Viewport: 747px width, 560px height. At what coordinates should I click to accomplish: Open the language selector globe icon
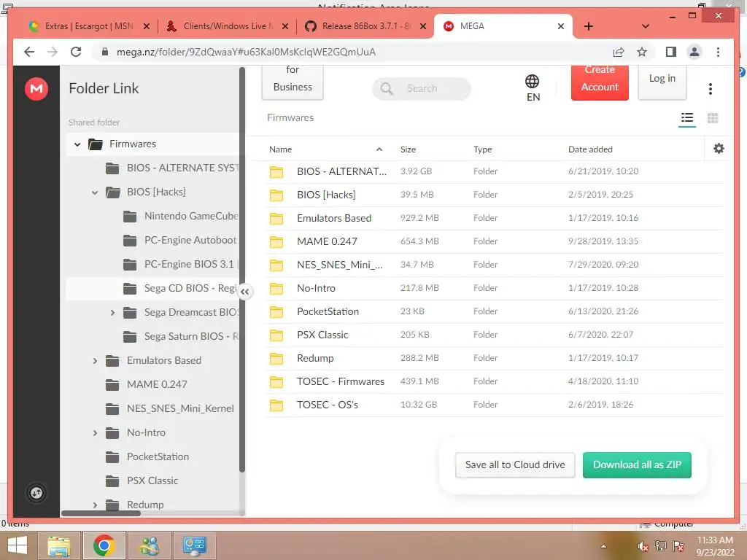532,82
